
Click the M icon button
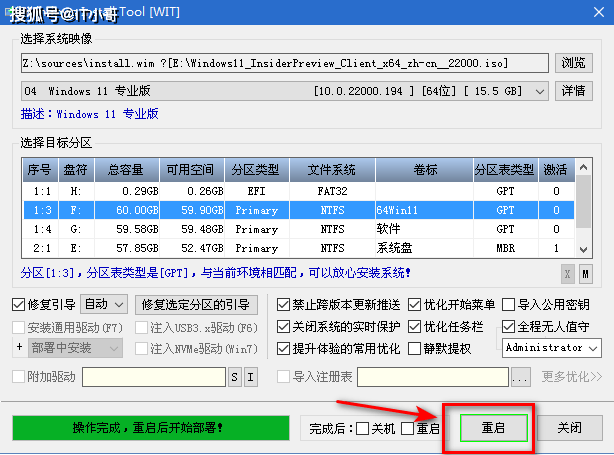pos(585,274)
